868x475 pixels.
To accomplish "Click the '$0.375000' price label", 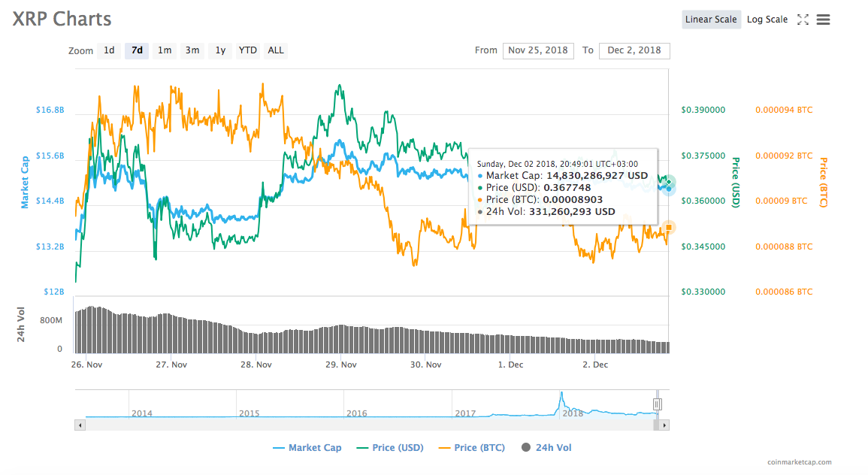I will [703, 156].
